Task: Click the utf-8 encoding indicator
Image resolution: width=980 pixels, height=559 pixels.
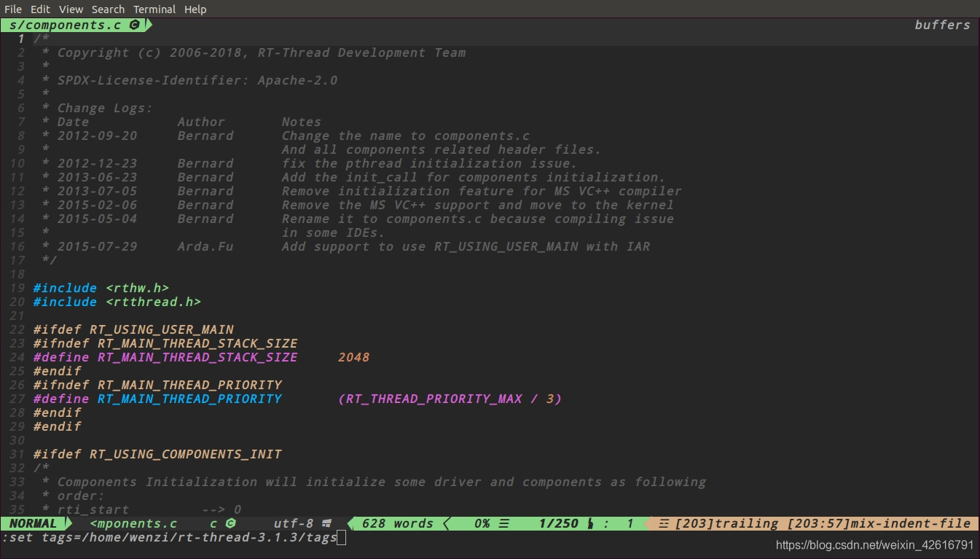Action: (294, 523)
